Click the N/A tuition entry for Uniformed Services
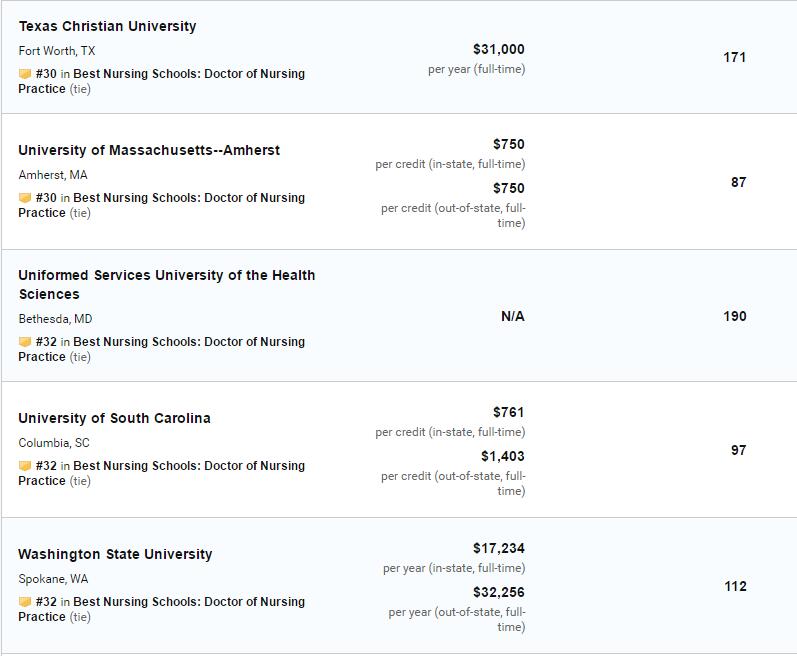The image size is (797, 656). 512,317
